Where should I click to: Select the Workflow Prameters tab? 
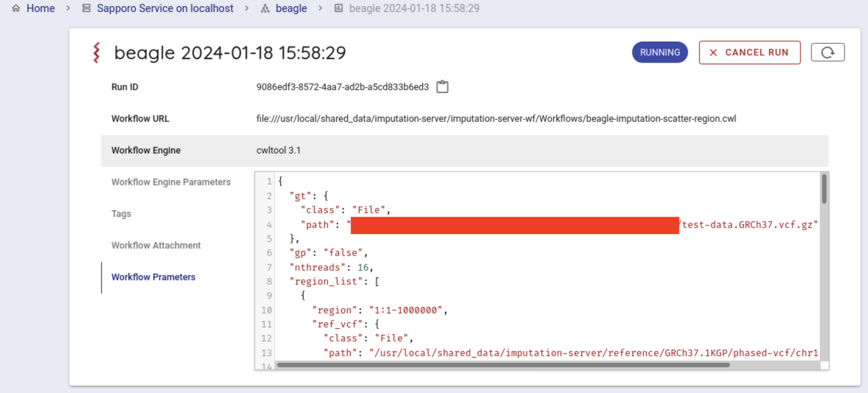coord(153,277)
